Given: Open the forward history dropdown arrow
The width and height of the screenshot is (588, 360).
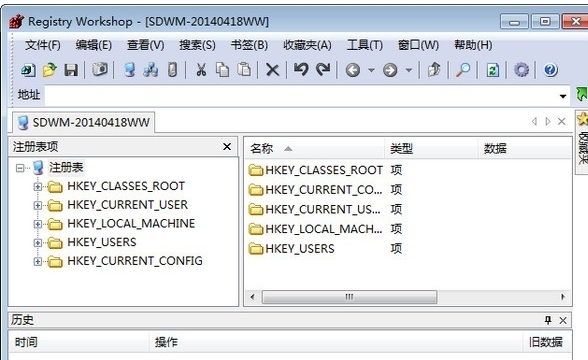Looking at the screenshot, I should pyautogui.click(x=409, y=70).
